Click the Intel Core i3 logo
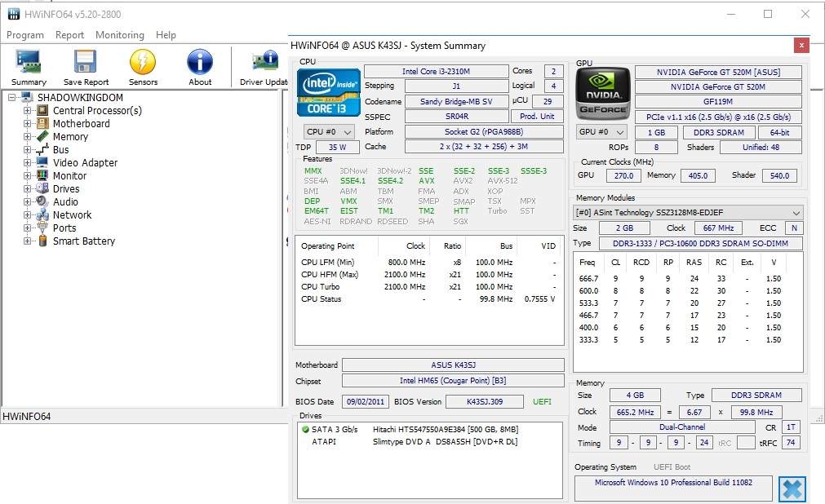 328,92
